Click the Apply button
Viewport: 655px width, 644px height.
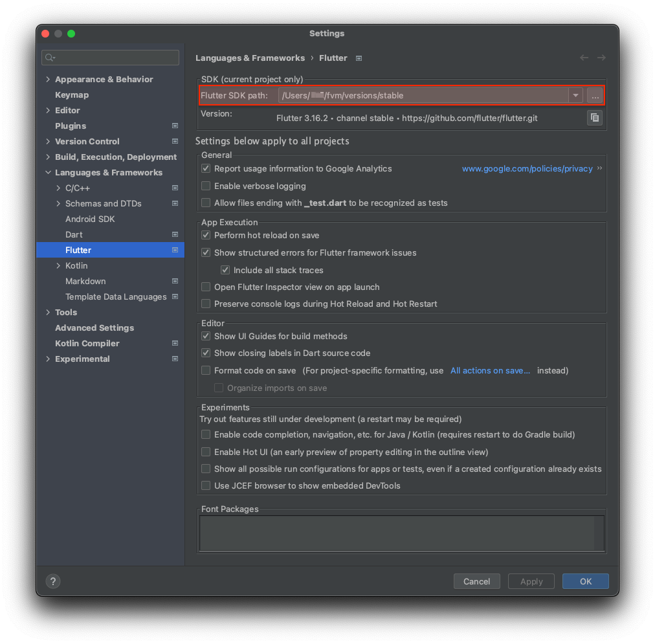click(x=531, y=581)
